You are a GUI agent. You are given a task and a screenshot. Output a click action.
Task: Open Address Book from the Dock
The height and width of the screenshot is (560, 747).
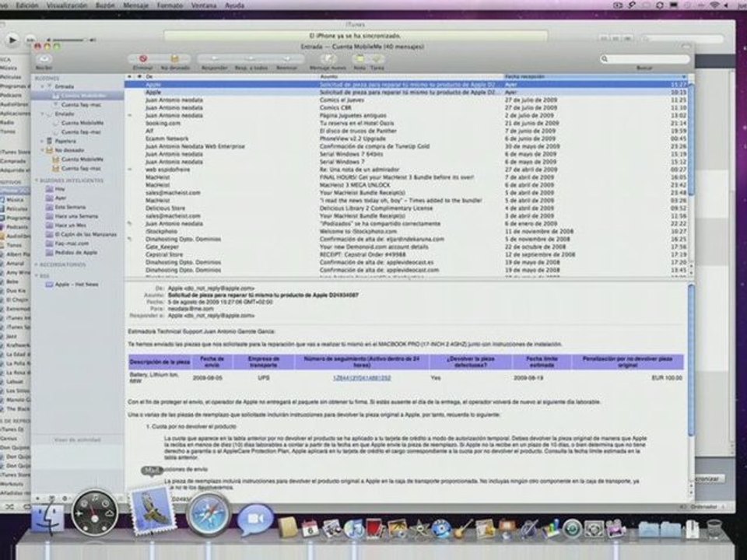(288, 528)
